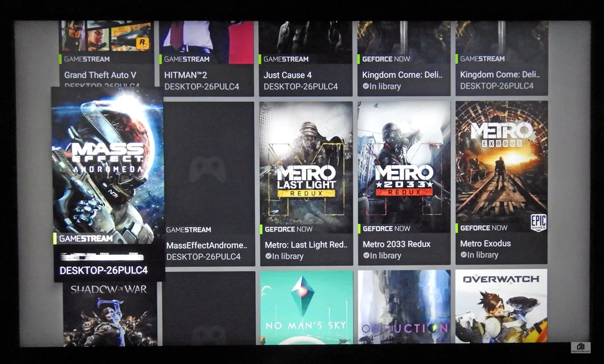Image resolution: width=604 pixels, height=364 pixels.
Task: Click the In library checkmark under Metro: Last Light
Action: click(268, 256)
